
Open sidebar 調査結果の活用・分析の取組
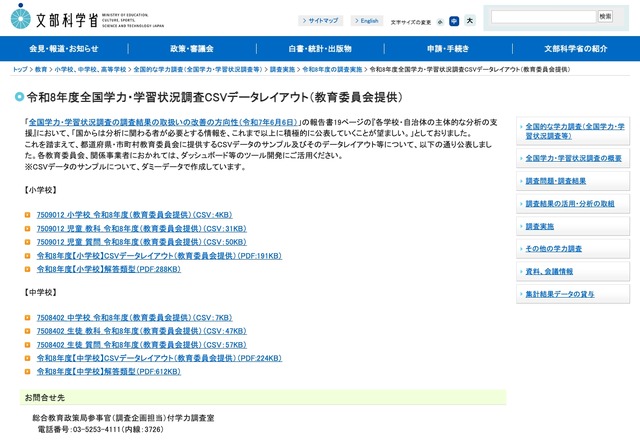pos(573,204)
